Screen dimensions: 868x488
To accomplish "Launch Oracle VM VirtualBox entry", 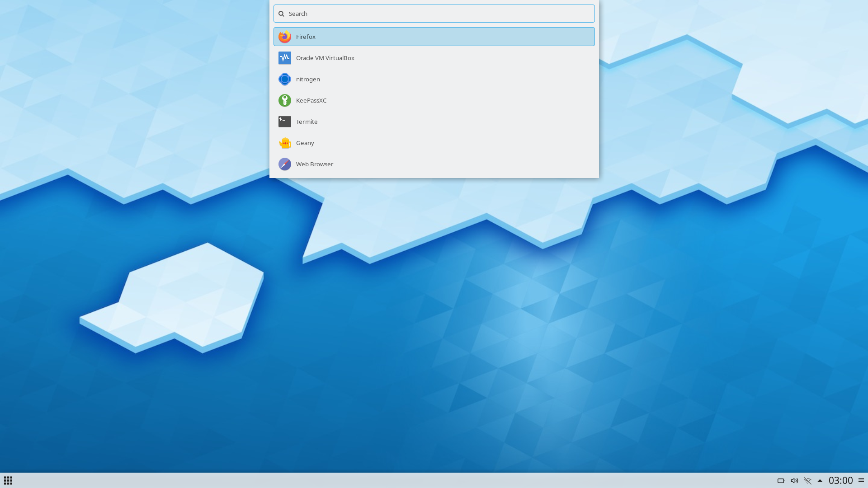I will (325, 58).
